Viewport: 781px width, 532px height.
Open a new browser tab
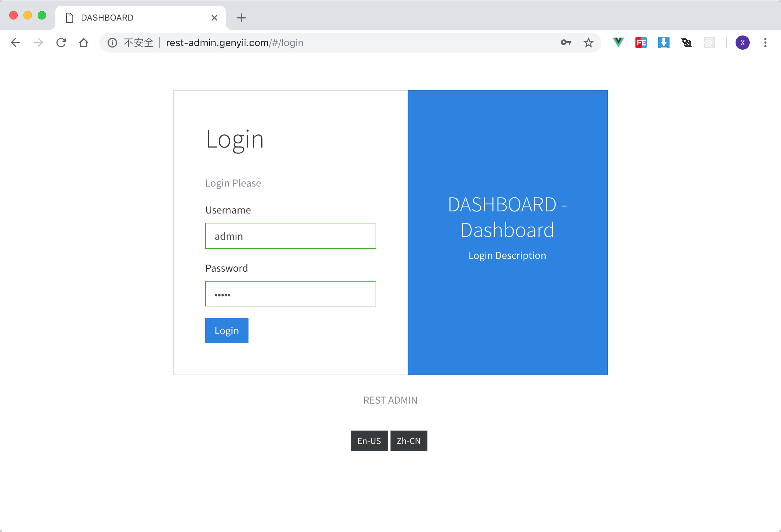[241, 18]
